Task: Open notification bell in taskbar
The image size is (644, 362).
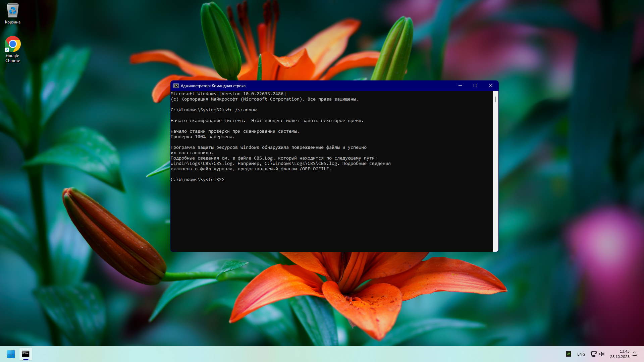Action: point(635,354)
